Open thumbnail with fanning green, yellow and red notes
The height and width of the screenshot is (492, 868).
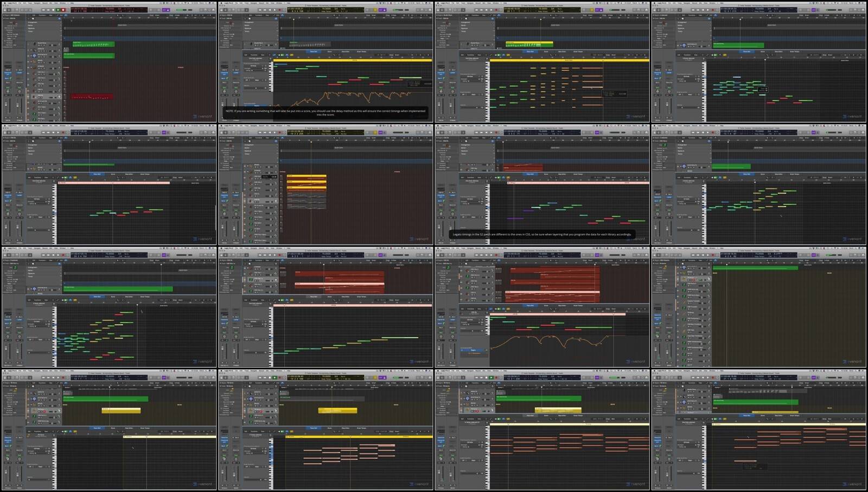coord(109,307)
